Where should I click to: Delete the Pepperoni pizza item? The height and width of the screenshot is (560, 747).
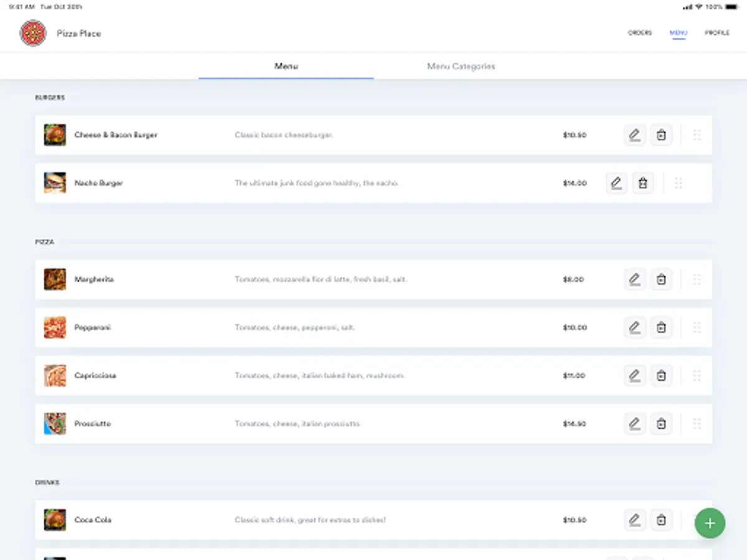click(x=661, y=327)
